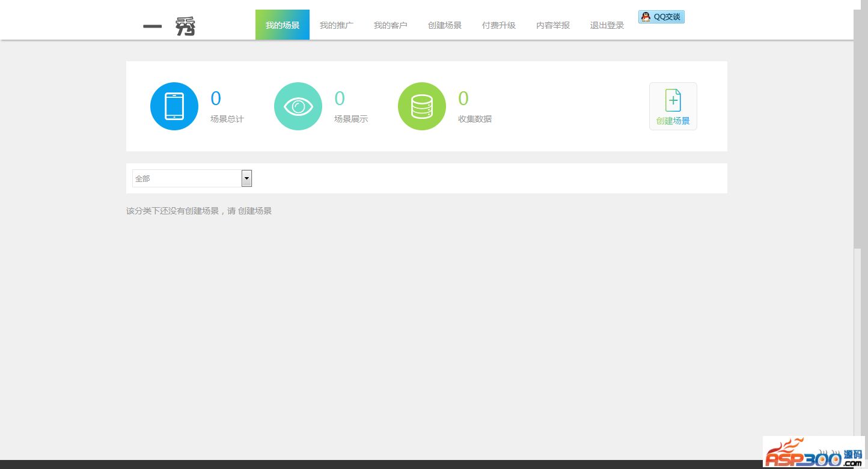Expand the 全部 category dropdown arrow
The height and width of the screenshot is (469, 868).
246,178
